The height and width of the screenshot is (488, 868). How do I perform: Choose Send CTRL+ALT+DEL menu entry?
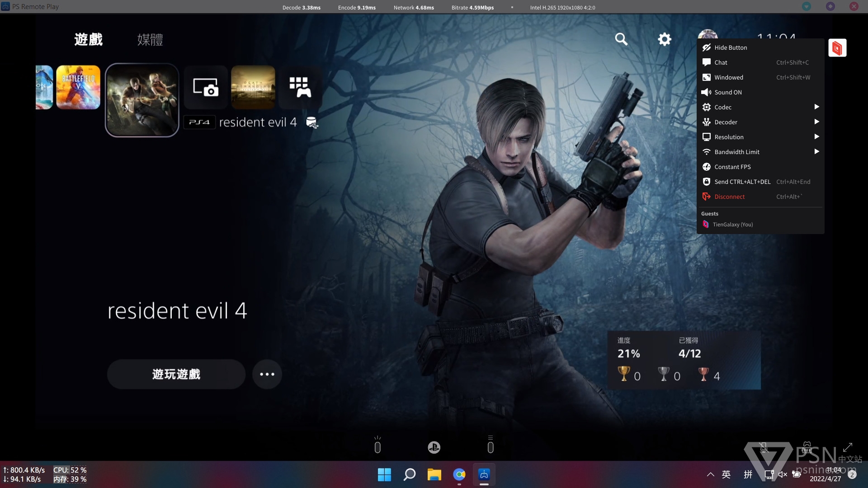coord(760,182)
